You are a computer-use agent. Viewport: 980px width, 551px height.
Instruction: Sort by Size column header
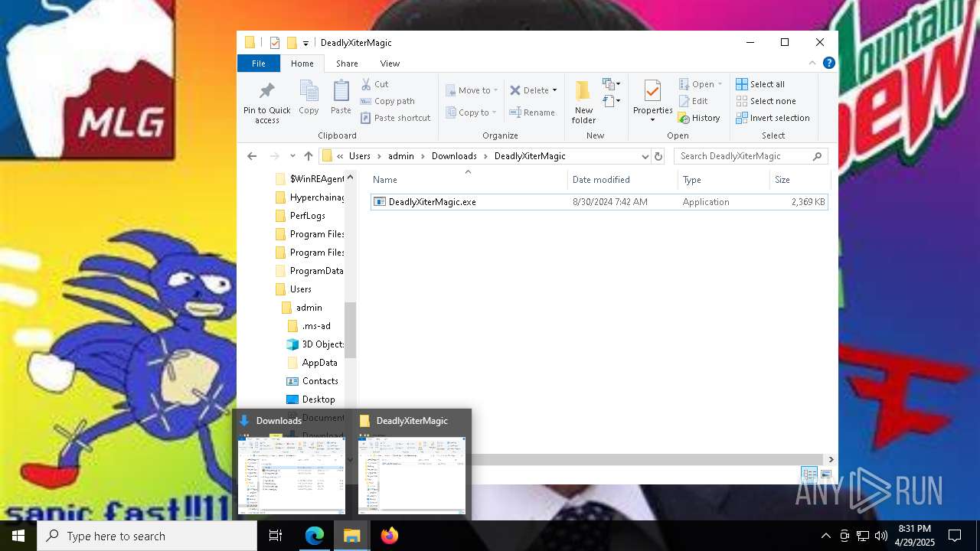[800, 180]
